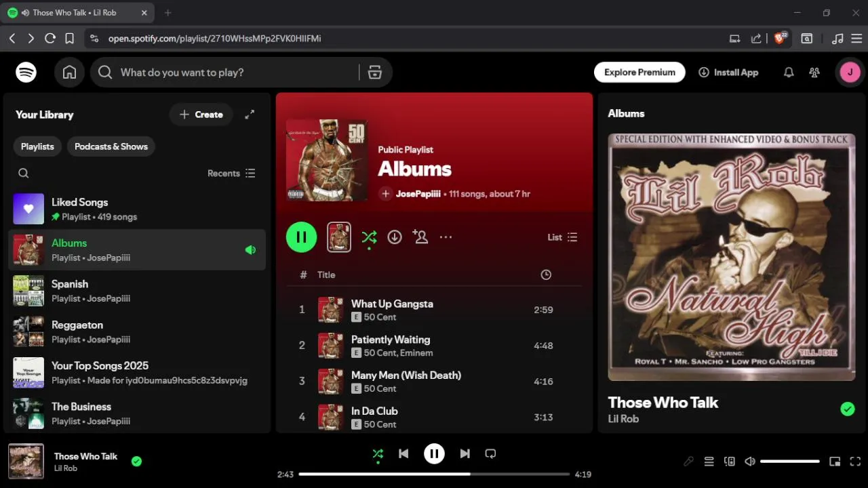Image resolution: width=868 pixels, height=488 pixels.
Task: Click the now playing thumbnail in the bottom bar
Action: click(26, 462)
